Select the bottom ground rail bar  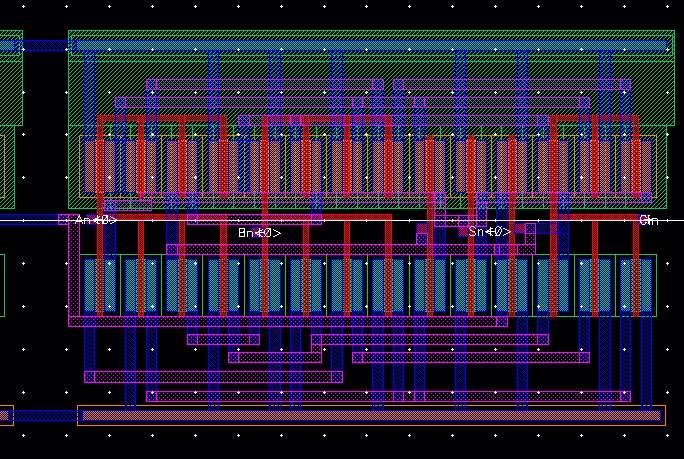(x=370, y=415)
